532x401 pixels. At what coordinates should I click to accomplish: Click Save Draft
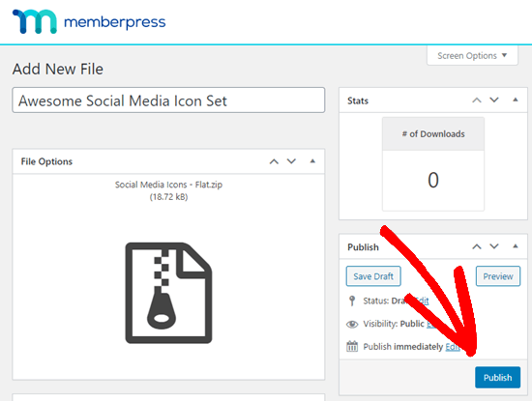tap(373, 276)
